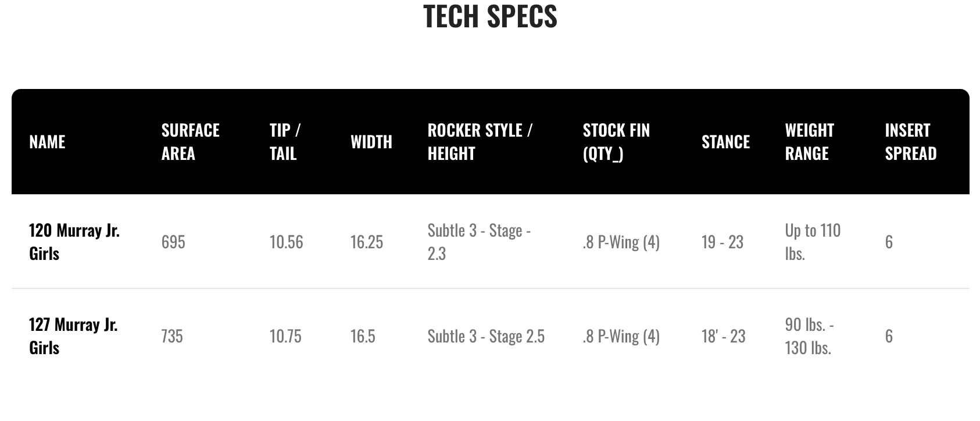Click the TIP / TAIL column header
Image resolution: width=980 pixels, height=421 pixels.
pos(285,142)
